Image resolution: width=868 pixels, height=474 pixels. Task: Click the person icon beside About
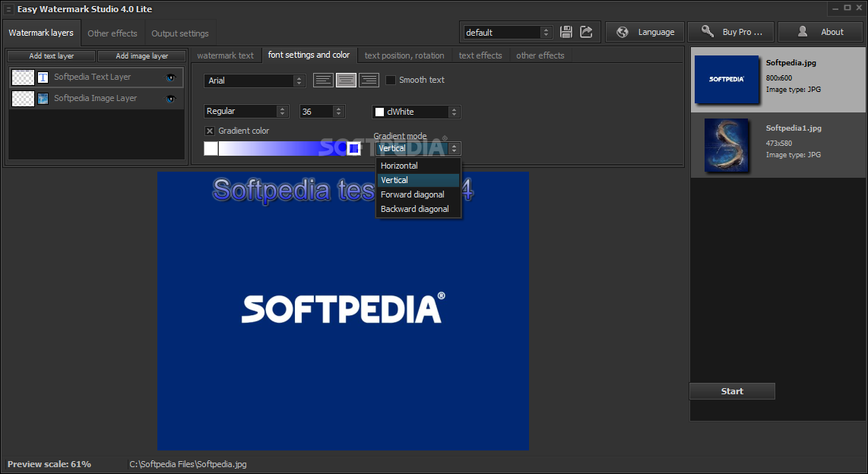[803, 32]
